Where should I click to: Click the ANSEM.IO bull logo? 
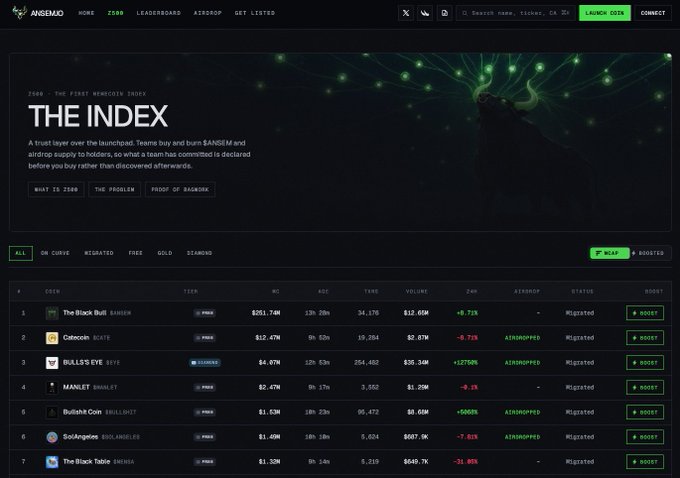20,13
